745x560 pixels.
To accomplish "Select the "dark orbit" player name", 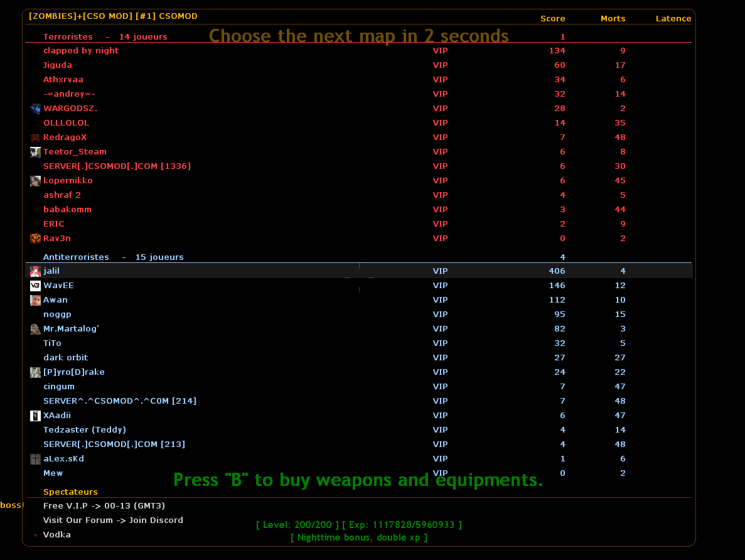I will point(65,358).
